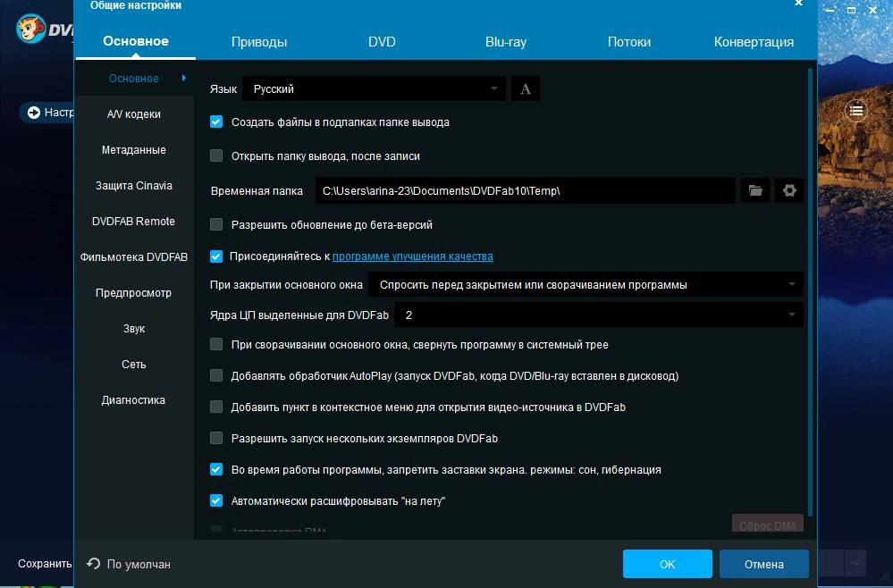Enable Разрешить обновление до бета-версий

click(215, 224)
